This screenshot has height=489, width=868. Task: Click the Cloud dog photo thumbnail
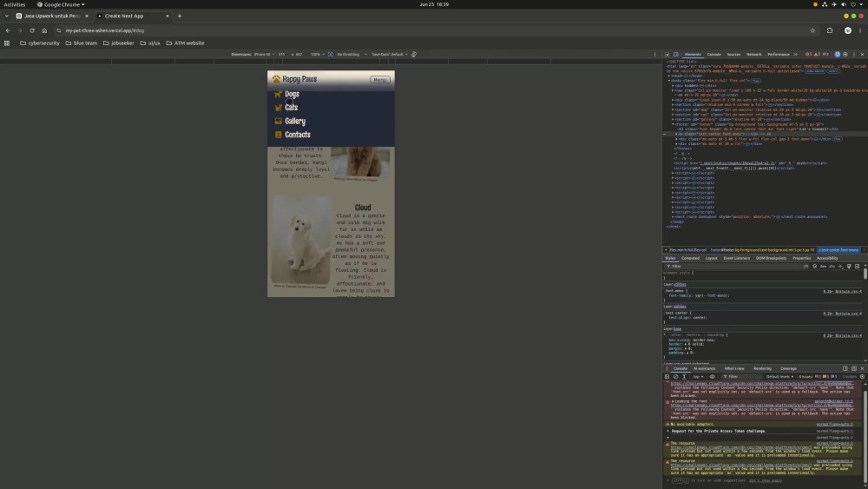tap(300, 240)
